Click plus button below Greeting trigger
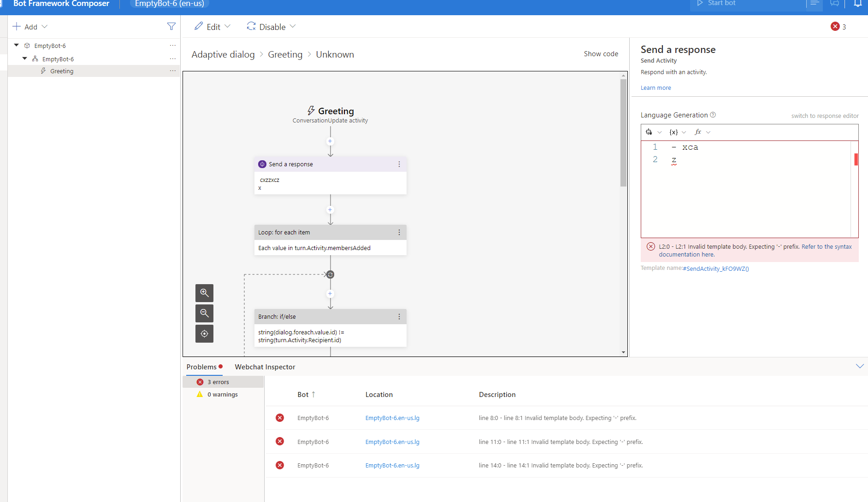 [x=330, y=141]
